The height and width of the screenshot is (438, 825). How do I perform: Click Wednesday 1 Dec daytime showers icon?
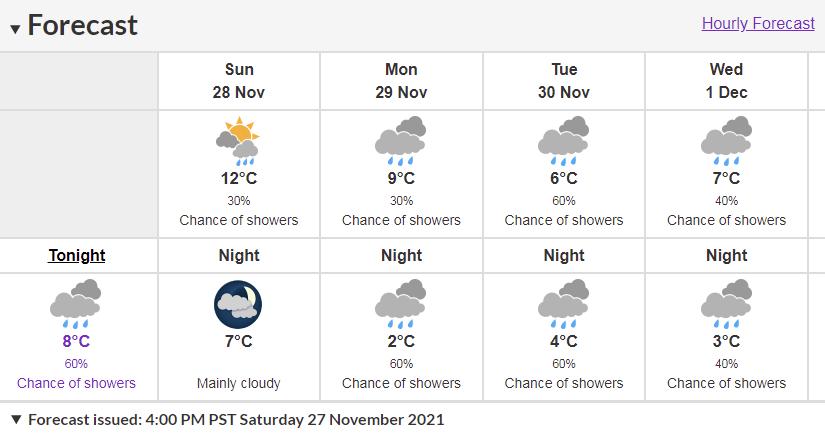(x=726, y=142)
